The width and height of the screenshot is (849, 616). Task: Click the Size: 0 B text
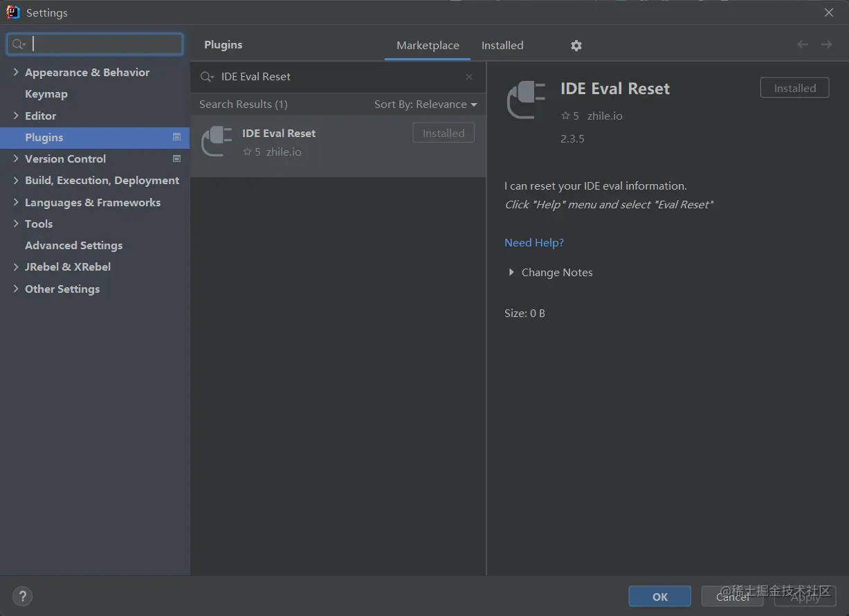point(524,314)
